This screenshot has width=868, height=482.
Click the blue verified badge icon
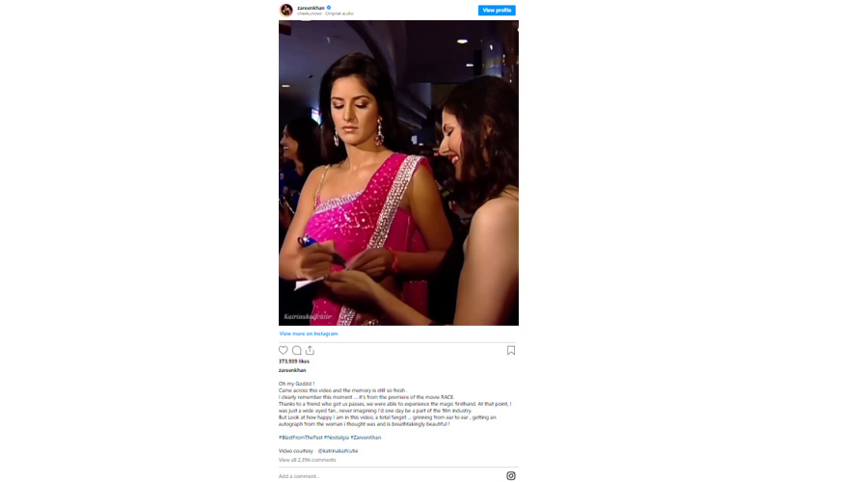click(329, 8)
